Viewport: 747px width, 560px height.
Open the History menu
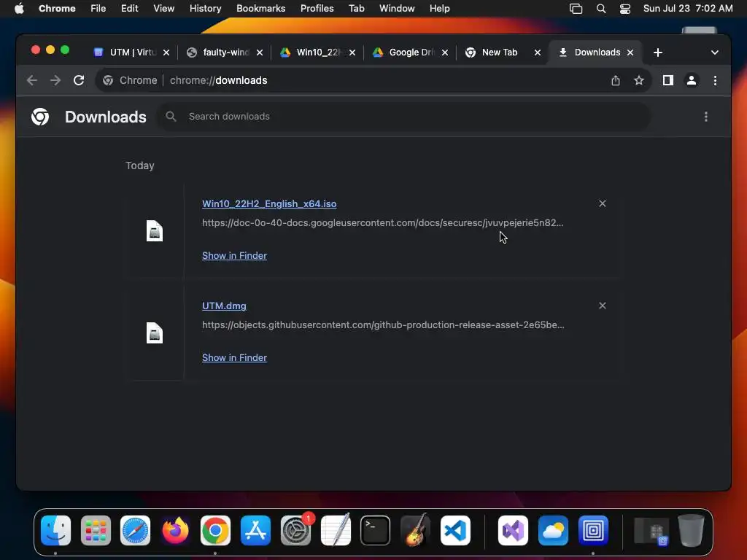tap(205, 9)
